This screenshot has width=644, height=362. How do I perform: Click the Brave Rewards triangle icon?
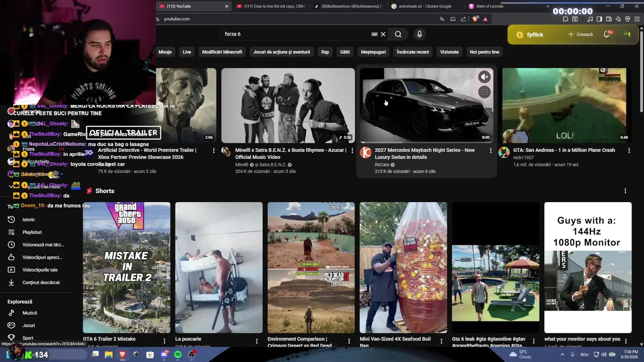pyautogui.click(x=485, y=19)
